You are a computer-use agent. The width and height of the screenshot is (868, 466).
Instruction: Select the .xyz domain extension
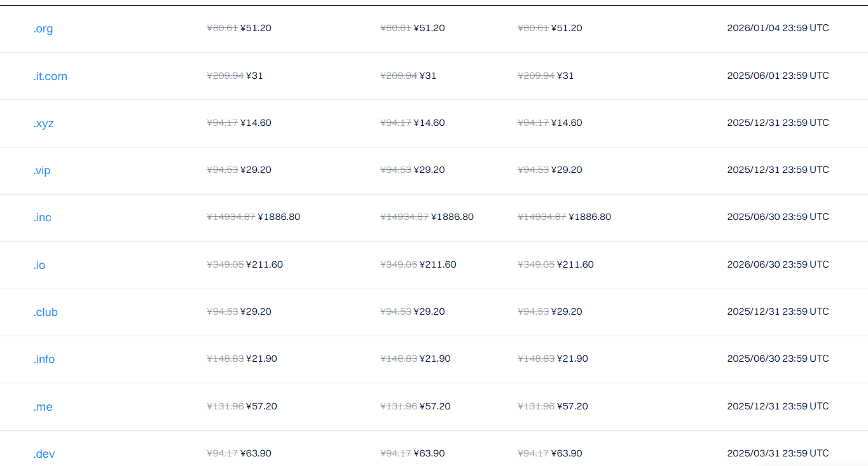[44, 123]
